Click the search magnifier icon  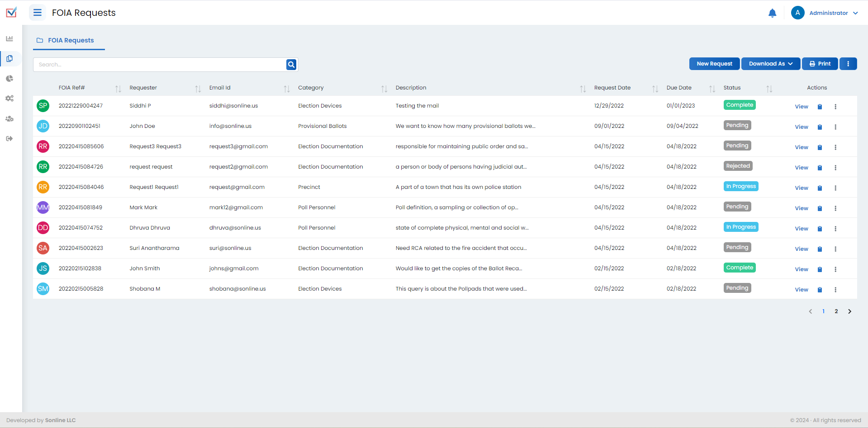click(x=291, y=65)
